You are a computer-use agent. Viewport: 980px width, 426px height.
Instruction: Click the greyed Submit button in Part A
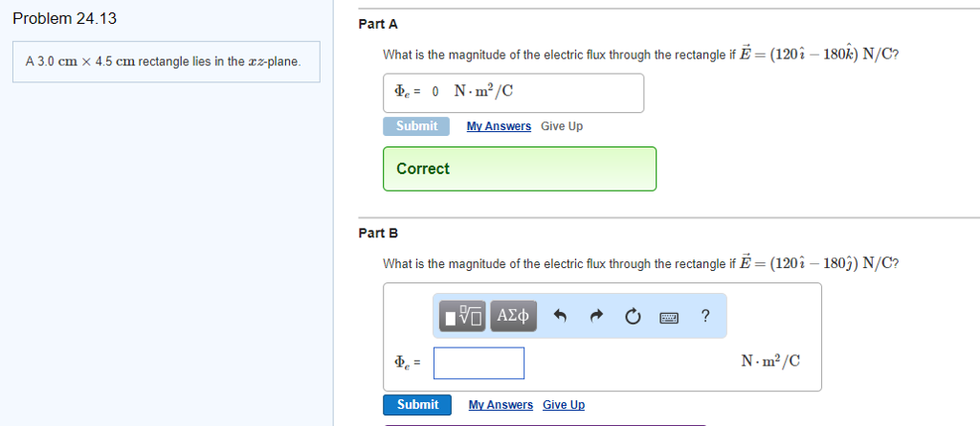click(415, 125)
